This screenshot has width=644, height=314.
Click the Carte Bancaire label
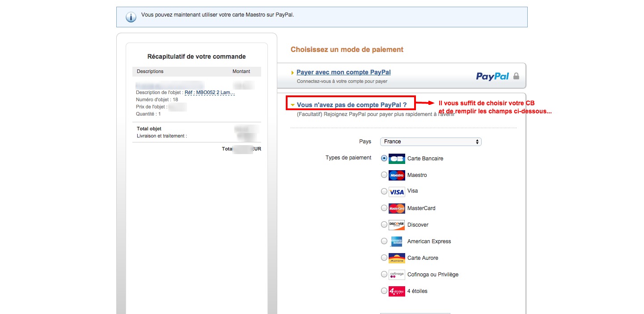coord(425,159)
